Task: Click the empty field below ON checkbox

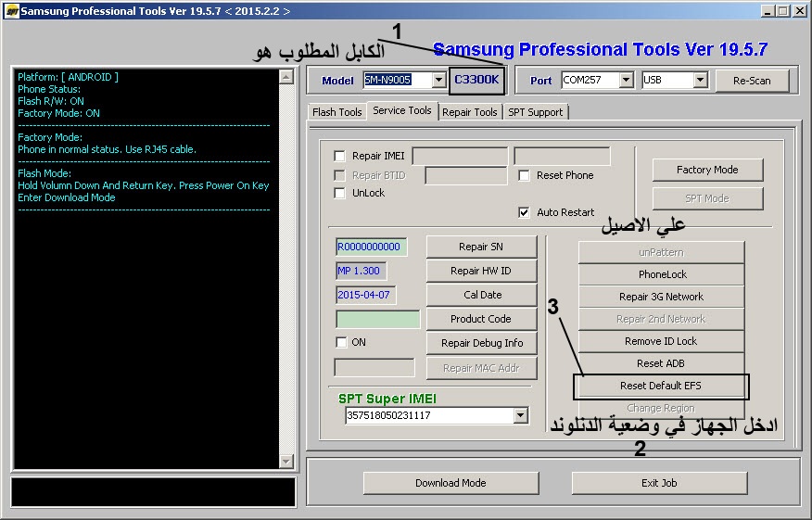Action: [x=374, y=368]
